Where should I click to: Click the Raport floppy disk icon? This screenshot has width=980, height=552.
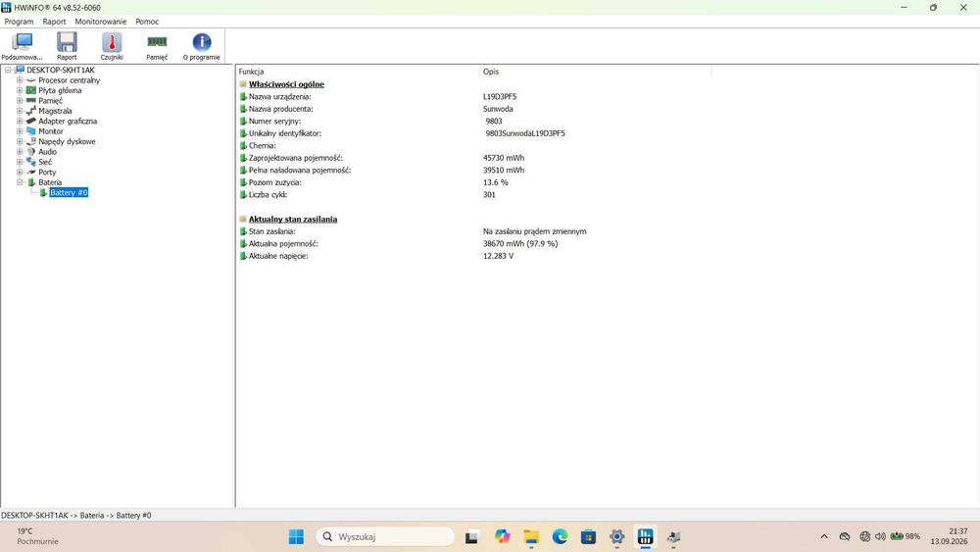point(67,46)
